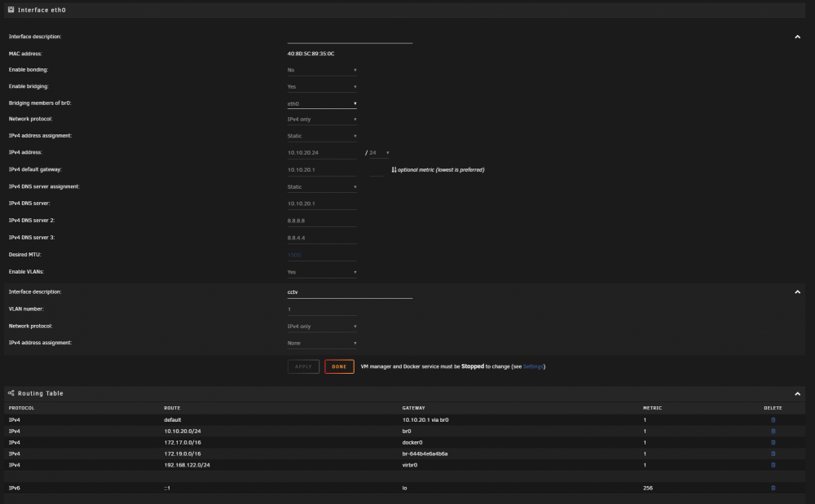This screenshot has height=504, width=815.
Task: Delete the 10.10.20.0/24 route
Action: [773, 432]
